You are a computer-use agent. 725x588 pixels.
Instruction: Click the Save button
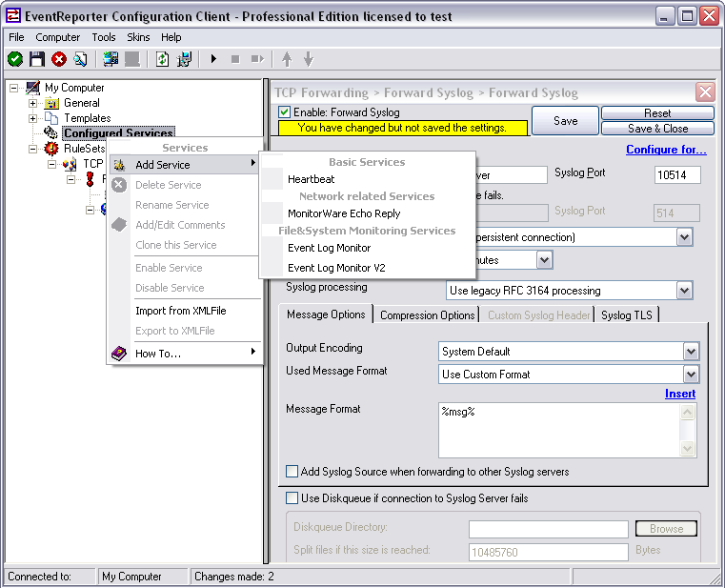[566, 121]
